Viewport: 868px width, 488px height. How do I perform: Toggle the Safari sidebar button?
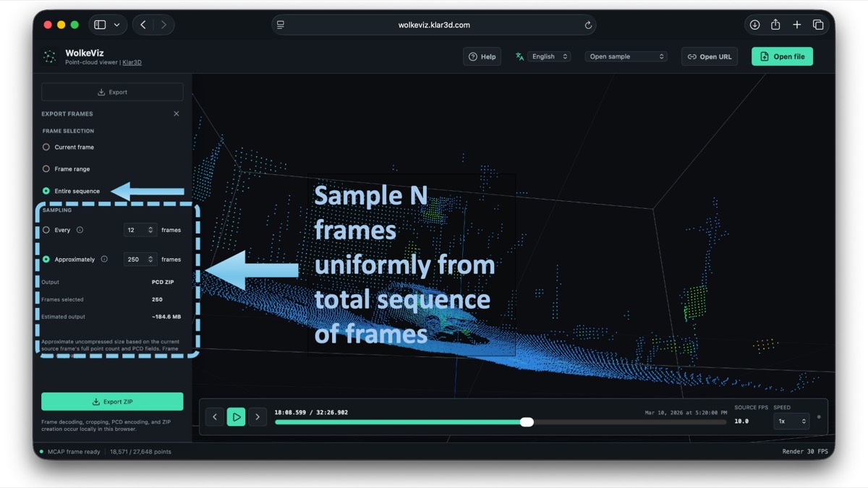100,25
